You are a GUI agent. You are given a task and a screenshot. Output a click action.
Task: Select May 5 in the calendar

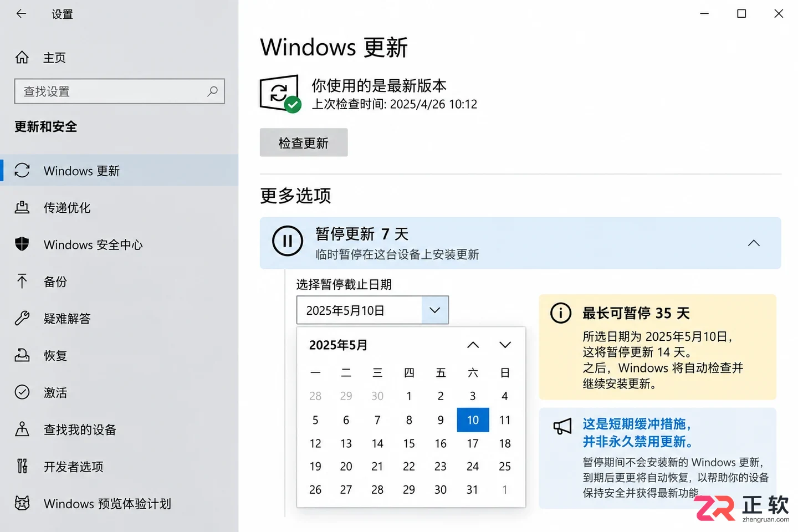coord(315,420)
